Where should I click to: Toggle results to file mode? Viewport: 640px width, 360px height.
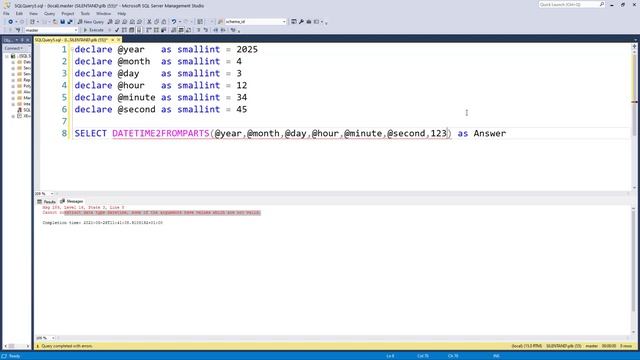tap(188, 30)
